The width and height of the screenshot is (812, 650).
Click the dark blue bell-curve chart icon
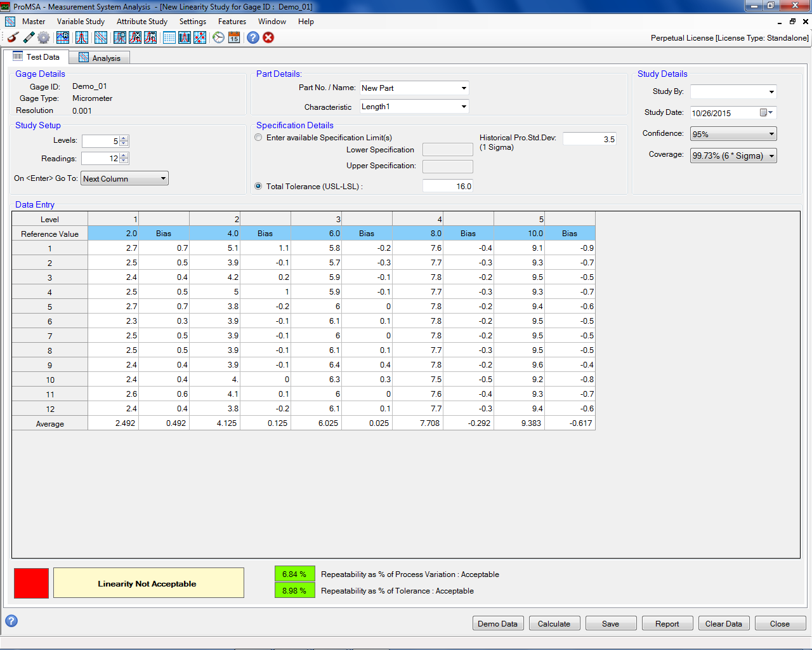185,37
